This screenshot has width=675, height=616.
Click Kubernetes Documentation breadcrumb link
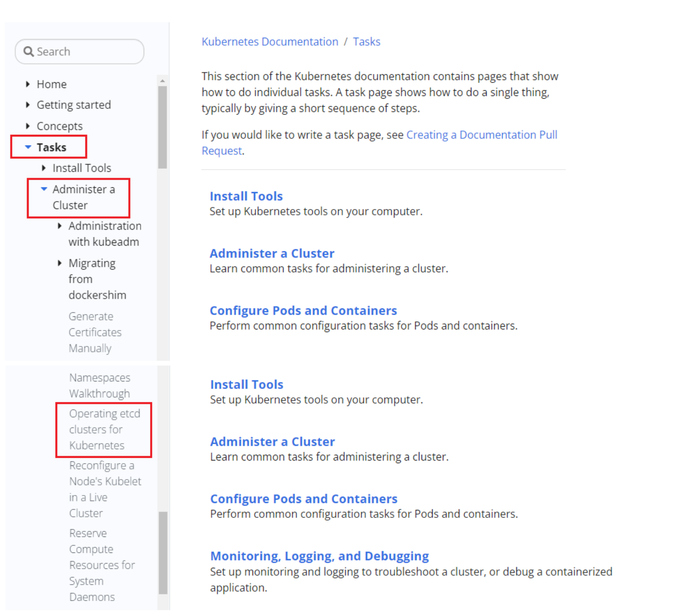point(270,41)
